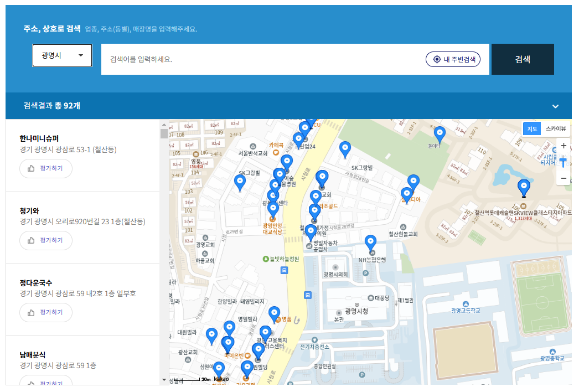The height and width of the screenshot is (392, 584).
Task: Click the bus stop icon below 늘빛하늘정원
Action: point(284,271)
